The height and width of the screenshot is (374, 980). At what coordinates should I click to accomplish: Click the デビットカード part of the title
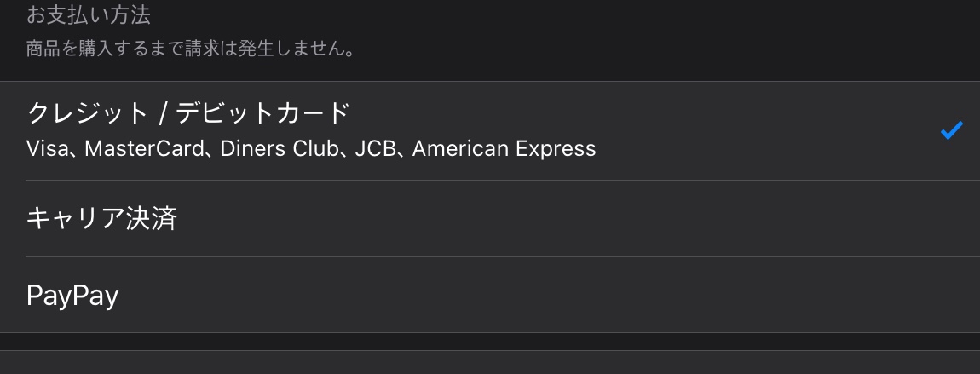click(263, 113)
